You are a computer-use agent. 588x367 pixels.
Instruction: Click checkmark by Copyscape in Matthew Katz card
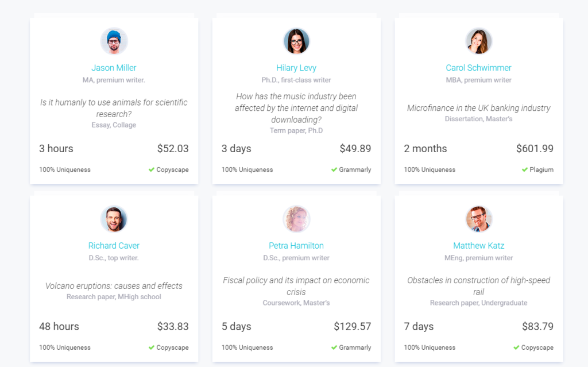pos(516,347)
